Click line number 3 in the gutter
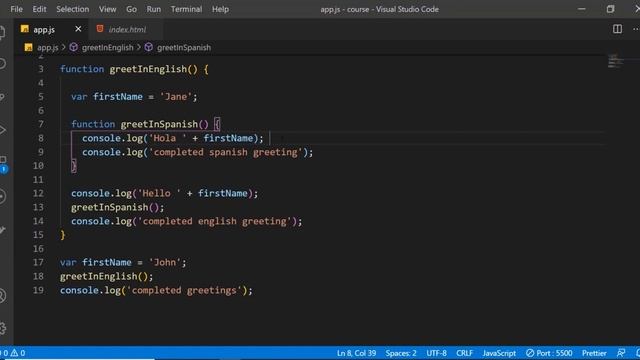The image size is (640, 360). click(40, 69)
